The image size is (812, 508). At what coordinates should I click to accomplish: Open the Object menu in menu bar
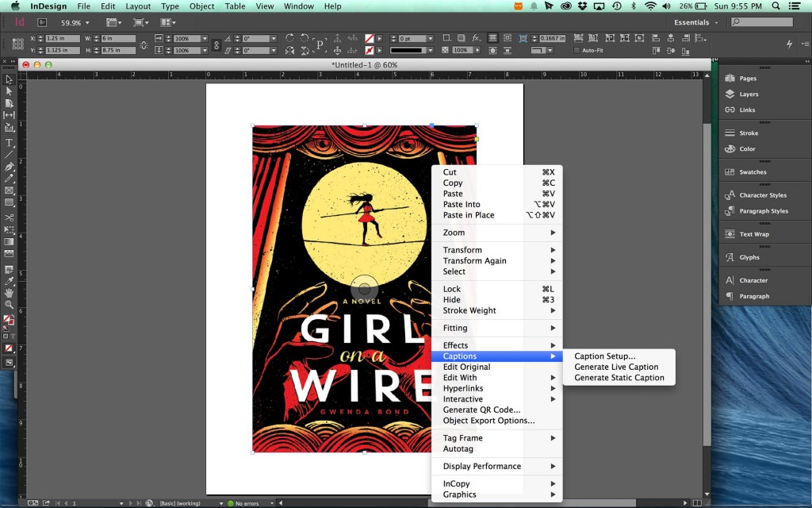pyautogui.click(x=201, y=6)
